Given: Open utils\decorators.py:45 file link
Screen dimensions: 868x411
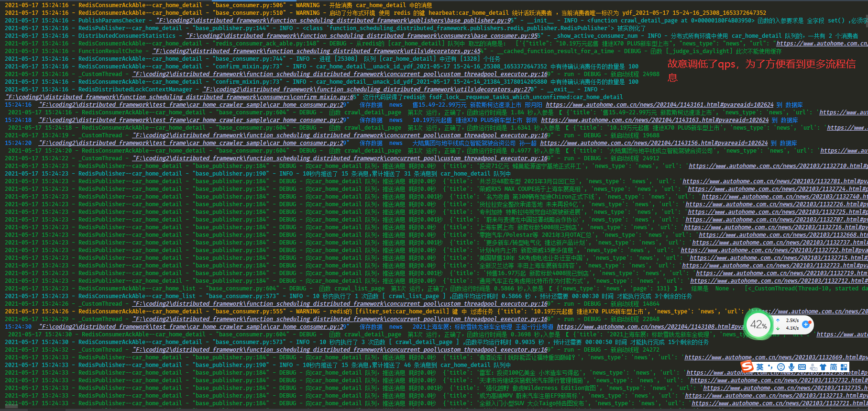Looking at the screenshot, I should (317, 51).
